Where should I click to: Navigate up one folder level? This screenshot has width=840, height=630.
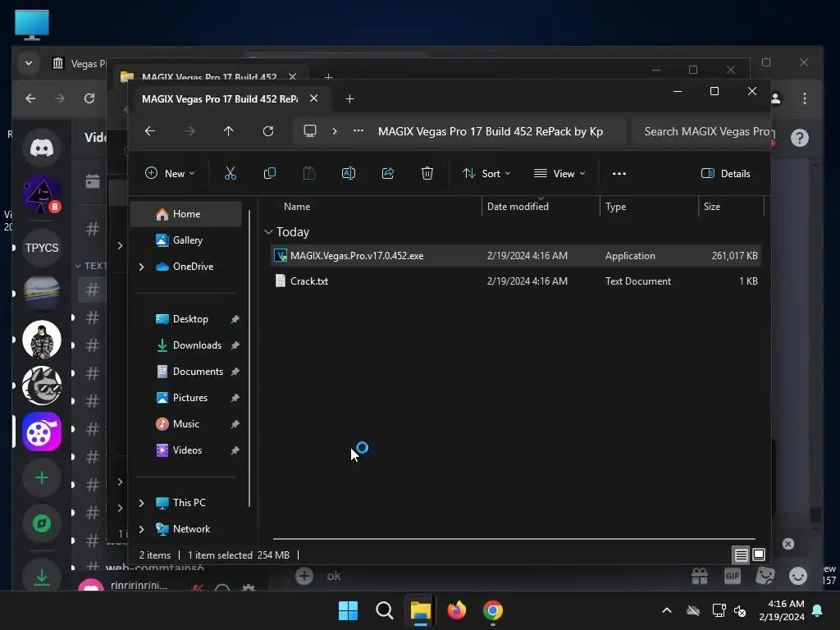(229, 131)
